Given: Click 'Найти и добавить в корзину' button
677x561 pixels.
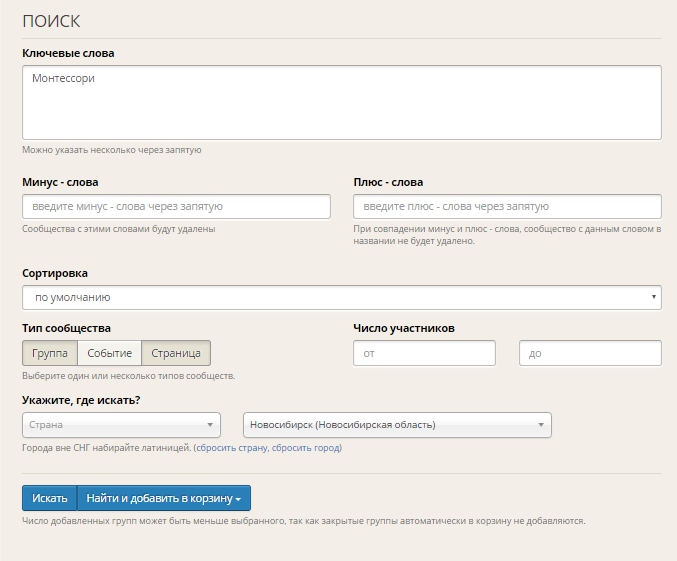Looking at the screenshot, I should (x=164, y=498).
